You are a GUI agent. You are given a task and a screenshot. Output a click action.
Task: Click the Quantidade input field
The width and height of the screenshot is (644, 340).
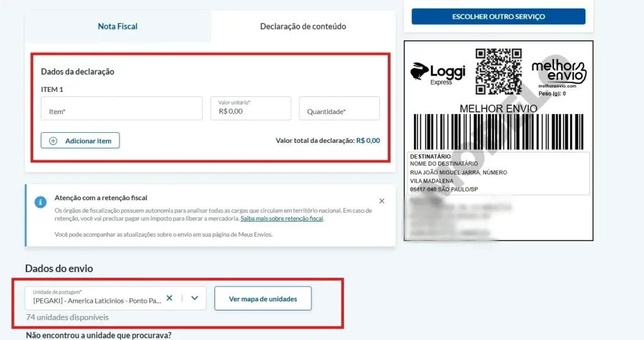[339, 108]
